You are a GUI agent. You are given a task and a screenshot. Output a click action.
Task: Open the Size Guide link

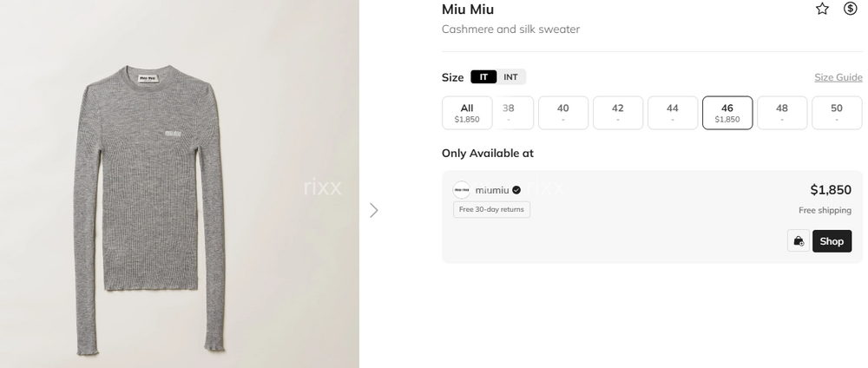838,77
